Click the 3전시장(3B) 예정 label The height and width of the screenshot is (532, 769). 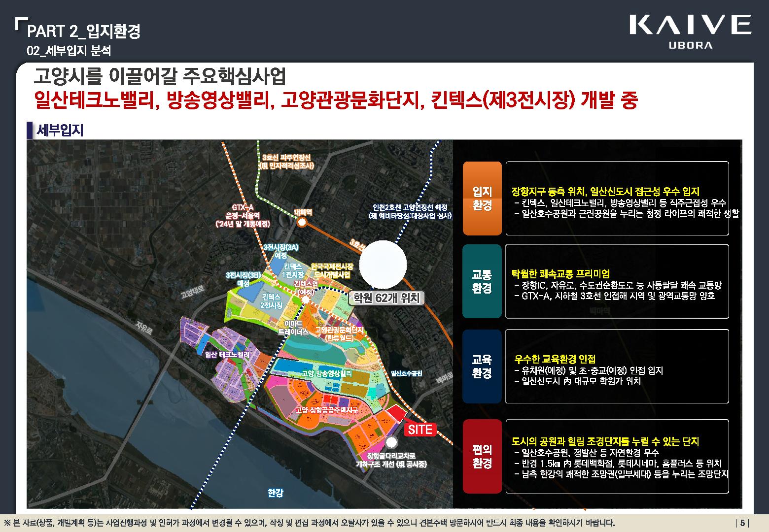[x=243, y=279]
